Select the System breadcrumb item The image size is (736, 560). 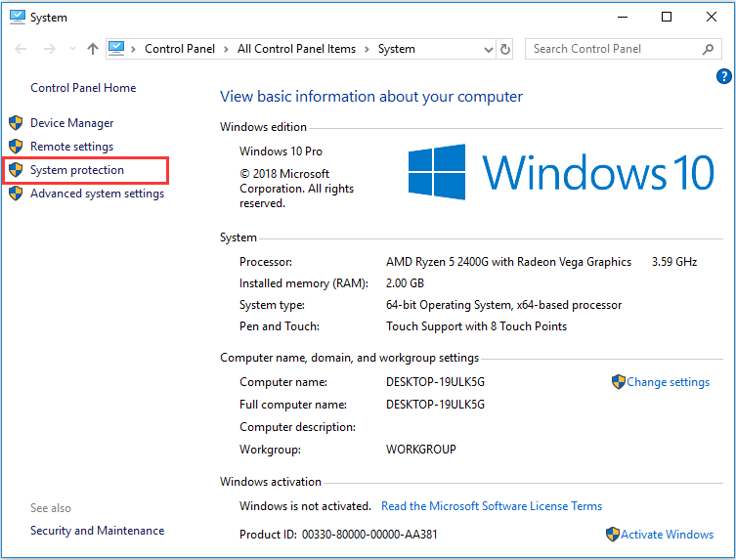[x=397, y=49]
